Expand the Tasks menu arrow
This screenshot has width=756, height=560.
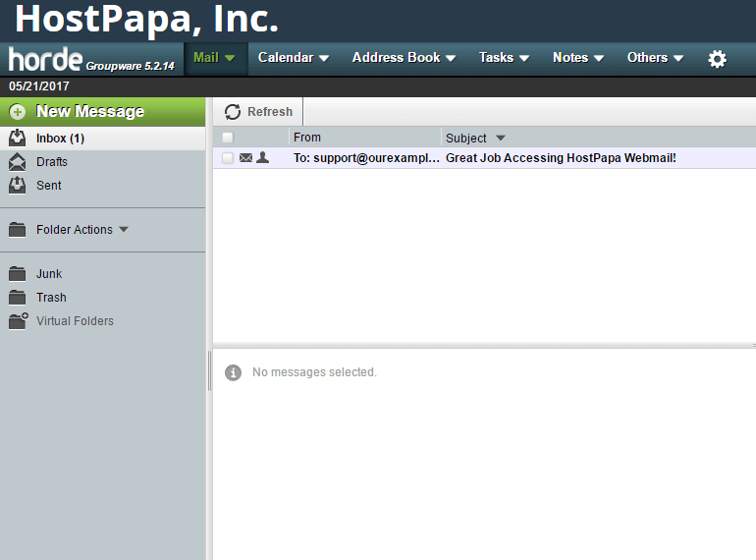pos(524,58)
